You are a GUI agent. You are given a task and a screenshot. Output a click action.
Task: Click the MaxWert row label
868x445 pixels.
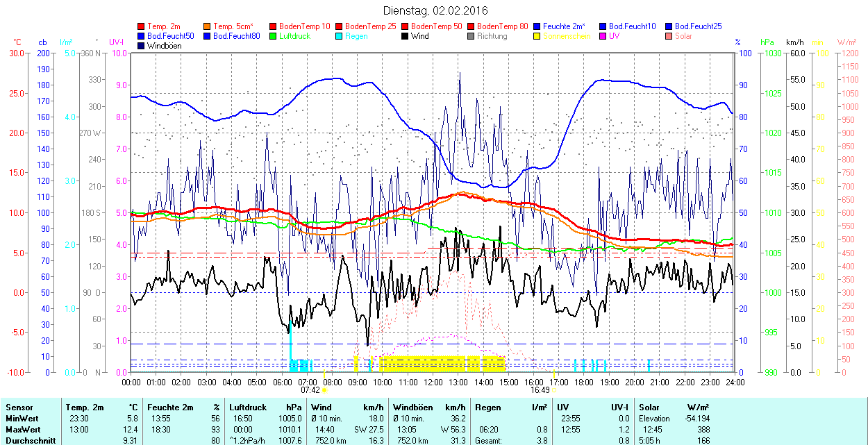23,430
